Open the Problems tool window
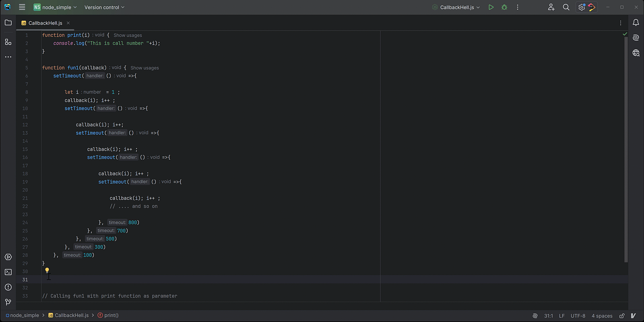Viewport: 644px width, 322px height. coord(8,287)
